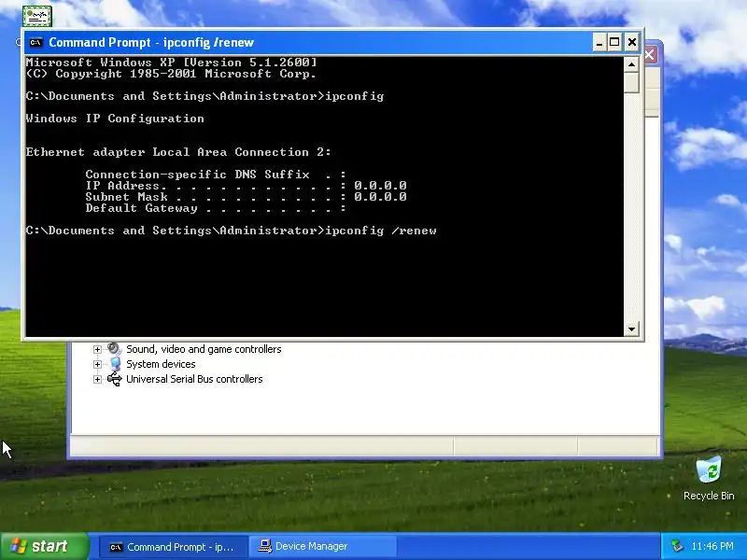
Task: Click the Recycle Bin desktop icon
Action: point(709,479)
